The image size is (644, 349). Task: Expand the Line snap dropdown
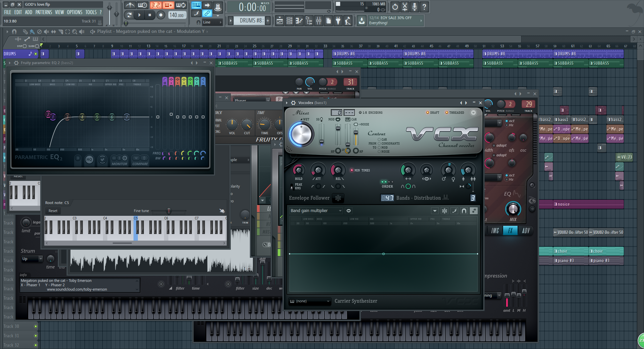[212, 22]
